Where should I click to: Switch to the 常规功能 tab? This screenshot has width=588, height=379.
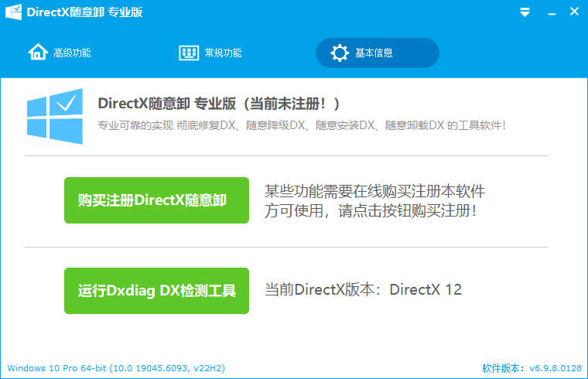[210, 53]
